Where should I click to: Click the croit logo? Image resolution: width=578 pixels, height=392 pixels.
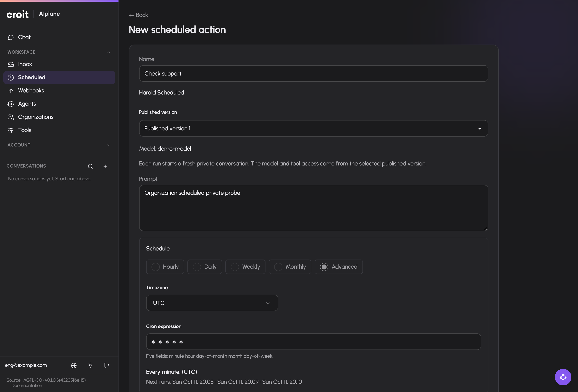coord(17,14)
